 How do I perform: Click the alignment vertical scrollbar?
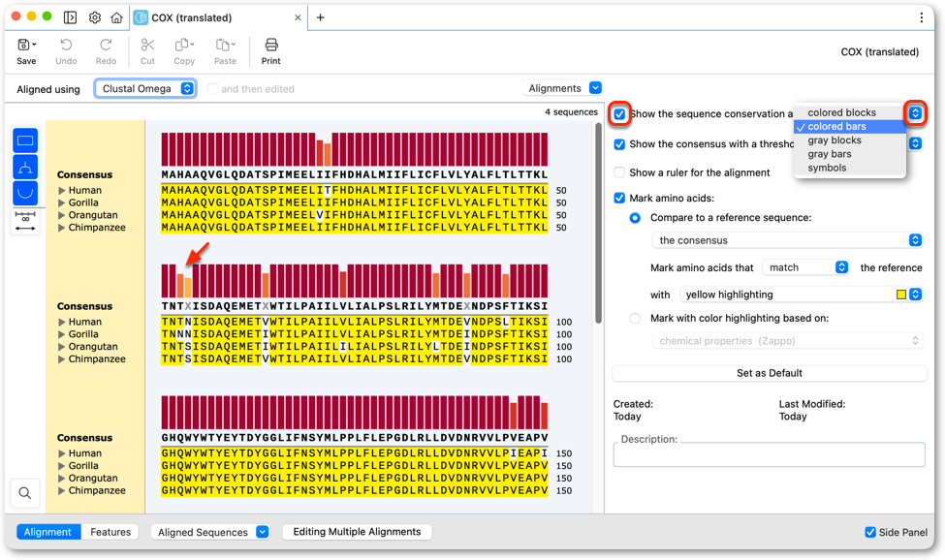tap(598, 223)
